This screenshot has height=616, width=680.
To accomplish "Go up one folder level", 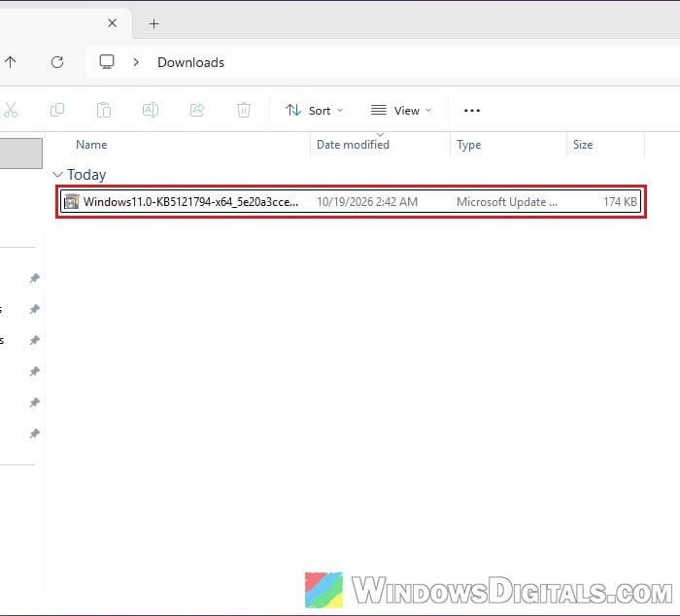I will (11, 62).
